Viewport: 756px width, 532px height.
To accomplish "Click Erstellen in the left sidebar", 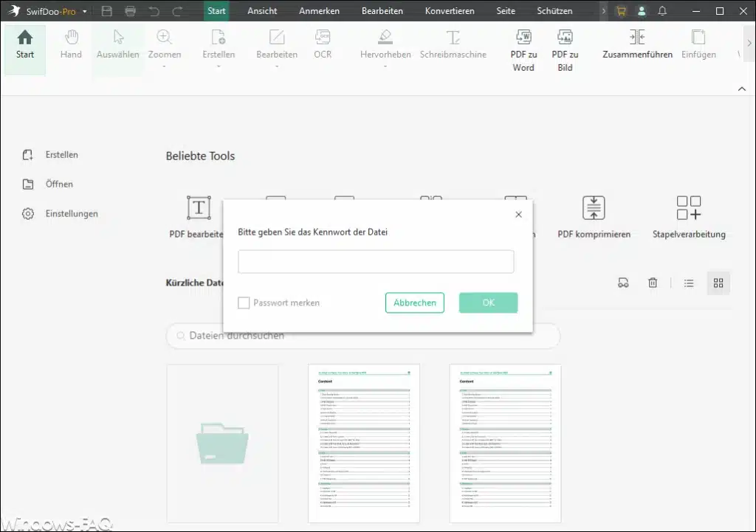I will (x=50, y=155).
